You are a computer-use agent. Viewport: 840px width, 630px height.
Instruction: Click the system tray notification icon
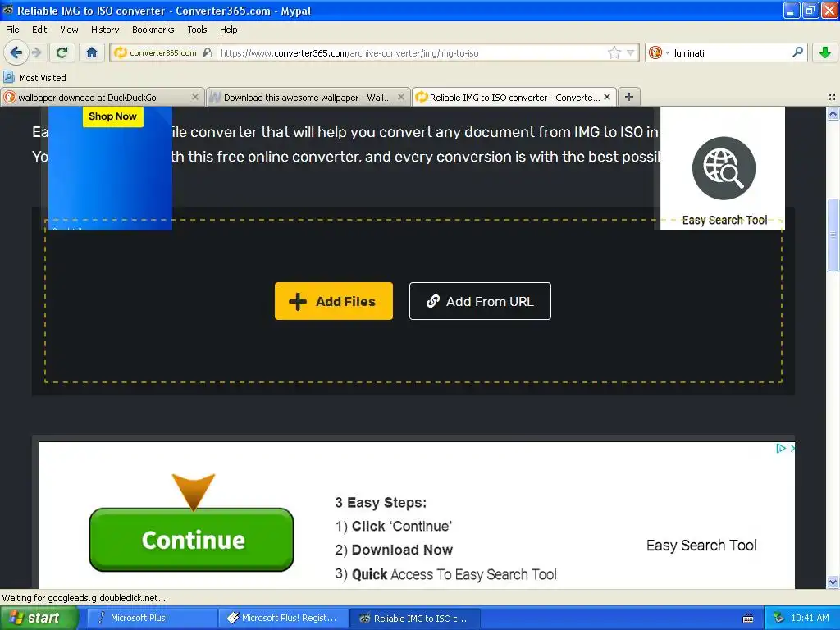(x=778, y=618)
